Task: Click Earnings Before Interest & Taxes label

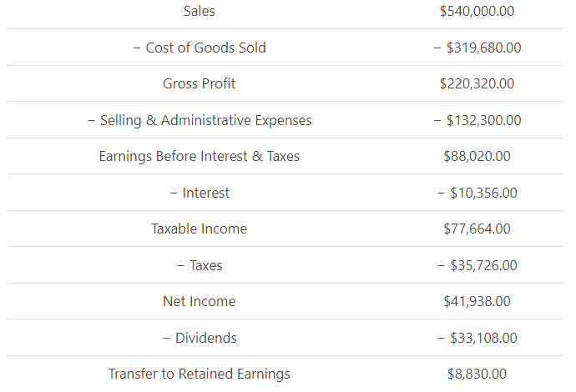Action: tap(199, 156)
